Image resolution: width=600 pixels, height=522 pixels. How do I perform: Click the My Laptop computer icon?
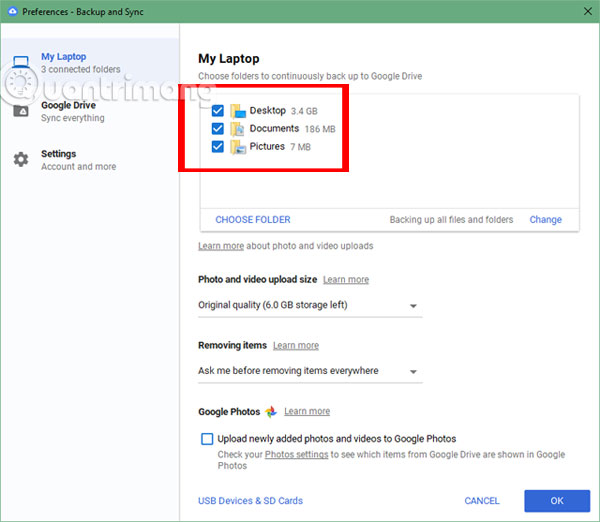coord(21,62)
